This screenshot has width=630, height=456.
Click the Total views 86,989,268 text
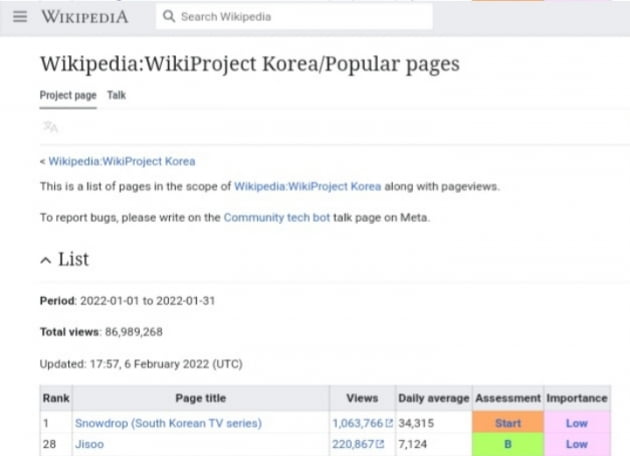101,332
